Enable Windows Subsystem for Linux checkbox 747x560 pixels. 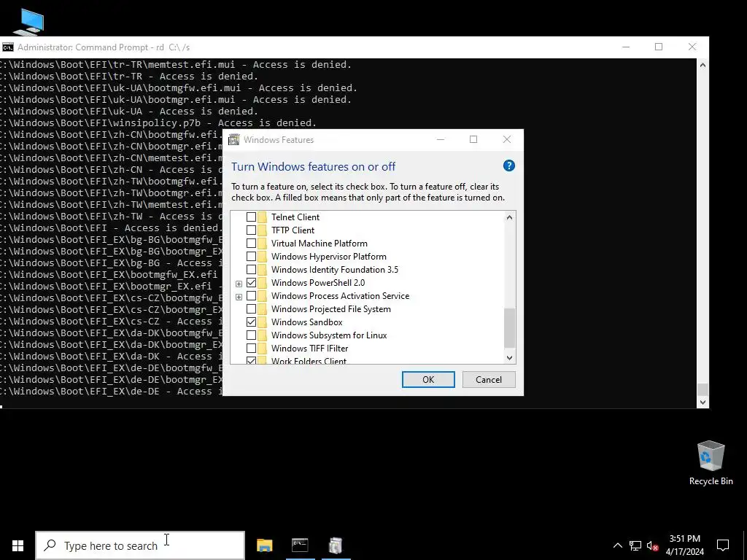(251, 335)
